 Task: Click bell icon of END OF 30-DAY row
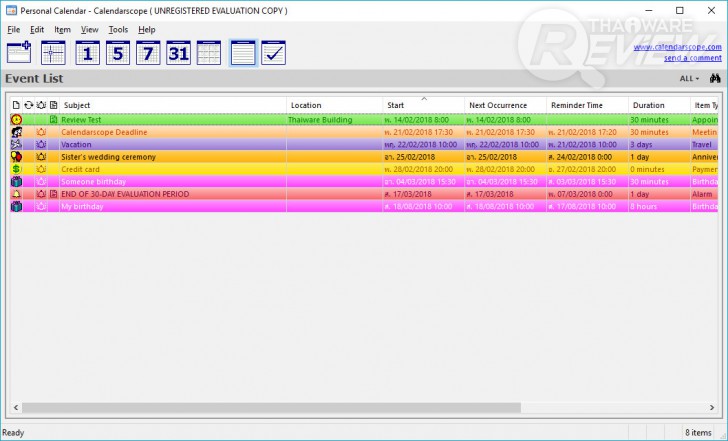pos(16,194)
